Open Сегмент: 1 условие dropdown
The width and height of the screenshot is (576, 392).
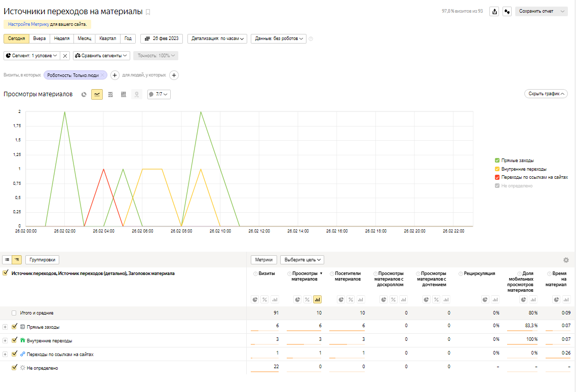coord(31,56)
